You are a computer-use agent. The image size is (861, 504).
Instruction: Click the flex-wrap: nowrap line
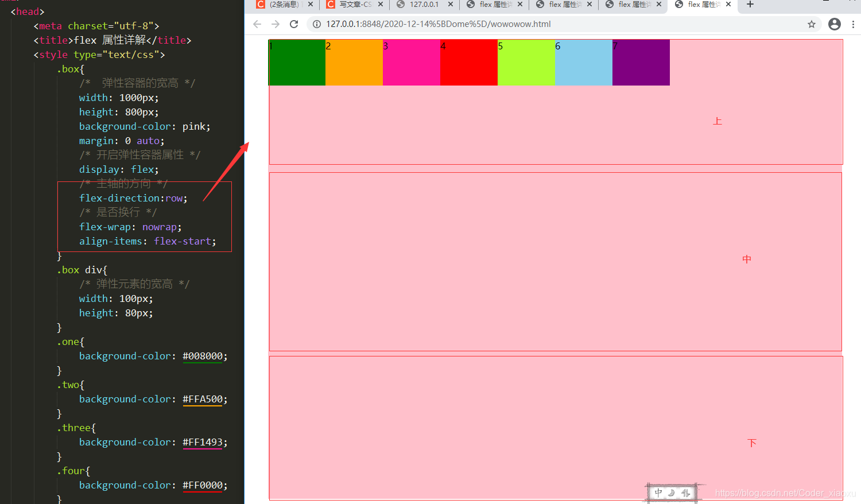coord(130,227)
